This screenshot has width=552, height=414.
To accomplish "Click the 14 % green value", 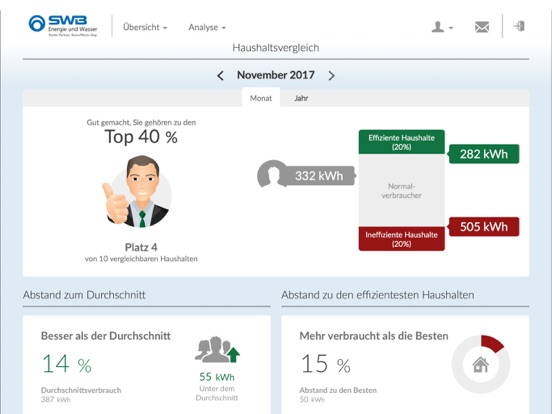I will (67, 364).
